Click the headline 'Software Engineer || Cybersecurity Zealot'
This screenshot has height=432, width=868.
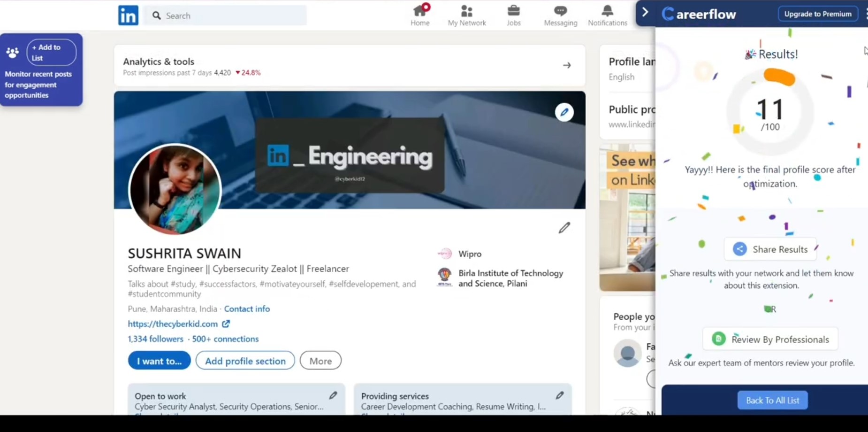[x=238, y=269]
